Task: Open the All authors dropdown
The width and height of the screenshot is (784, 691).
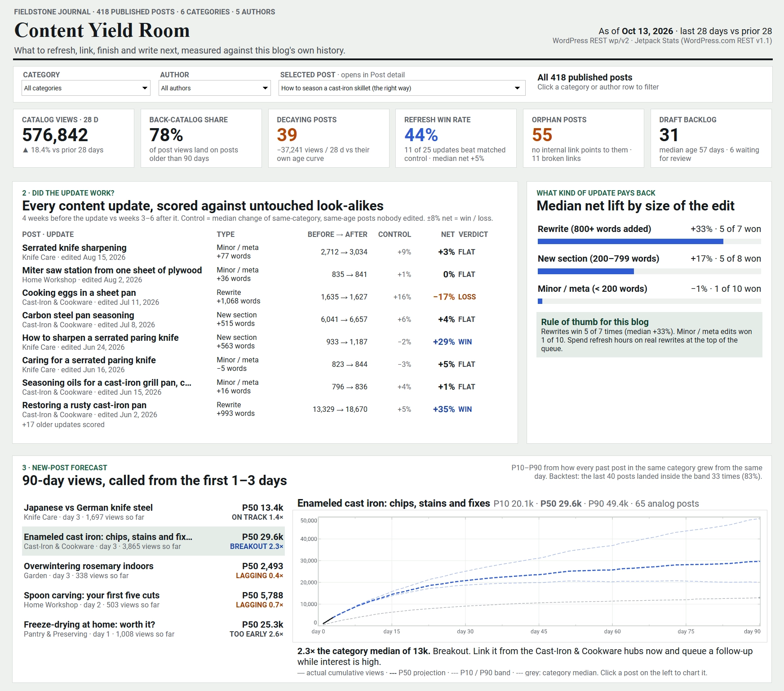Action: [215, 88]
